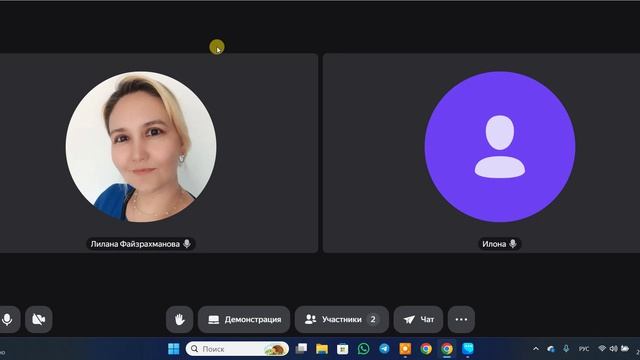Screen dimensions: 640x360
Task: Click the Поиск taskbar search field
Action: point(237,349)
